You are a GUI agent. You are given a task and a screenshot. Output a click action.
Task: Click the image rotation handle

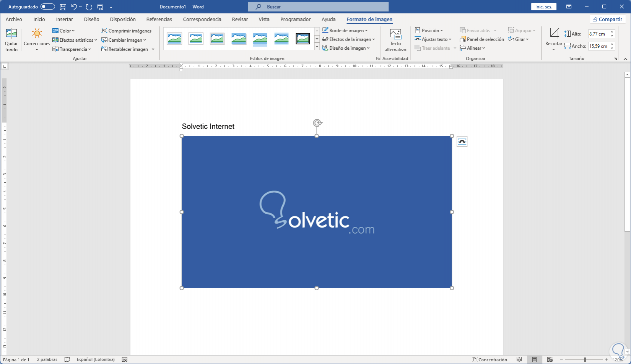click(x=317, y=123)
